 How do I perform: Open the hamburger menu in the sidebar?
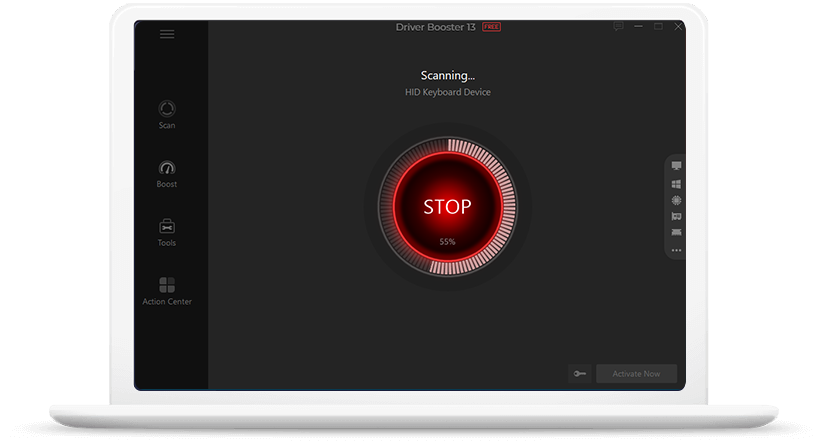pos(167,34)
